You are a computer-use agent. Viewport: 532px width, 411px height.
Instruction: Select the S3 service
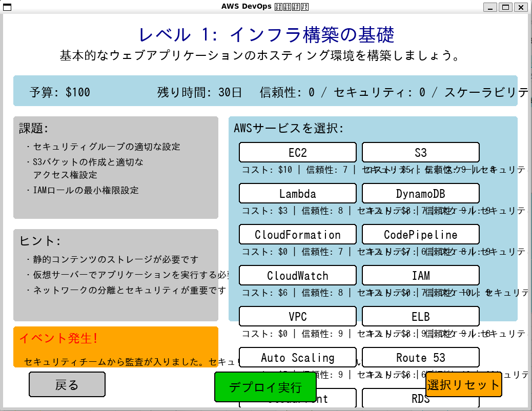tap(420, 152)
